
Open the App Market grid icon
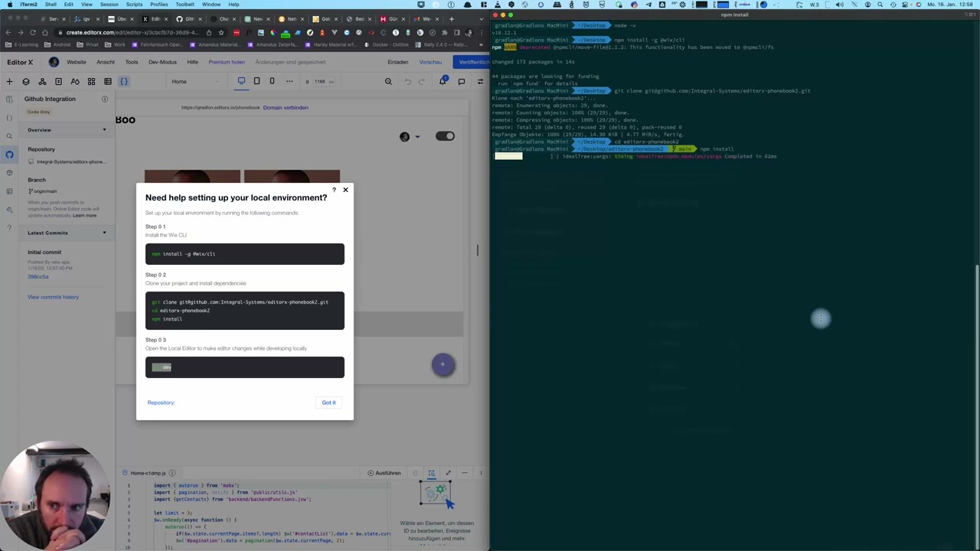click(x=91, y=81)
